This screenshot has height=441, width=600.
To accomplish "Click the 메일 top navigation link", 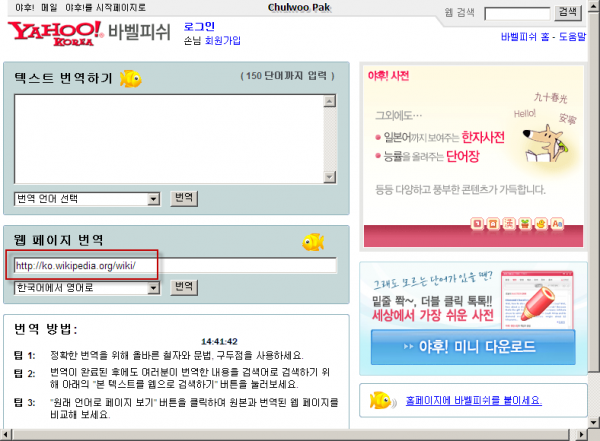I will click(x=49, y=8).
